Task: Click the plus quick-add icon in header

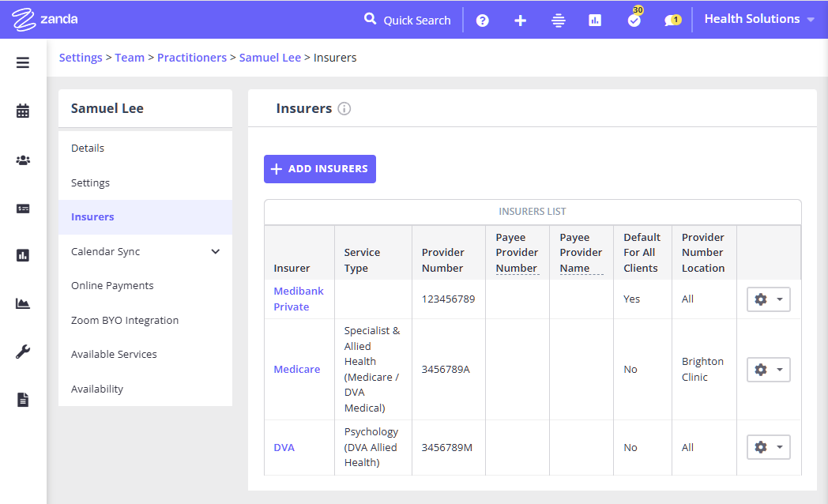Action: tap(520, 21)
